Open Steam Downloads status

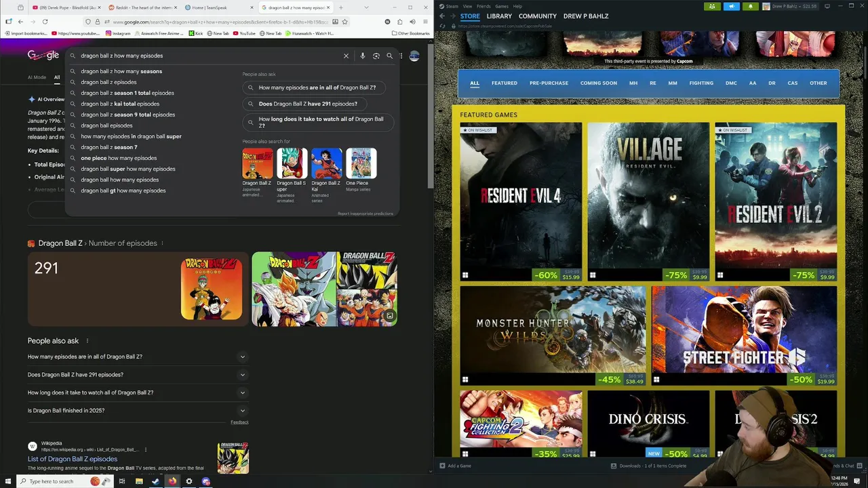coord(648,466)
